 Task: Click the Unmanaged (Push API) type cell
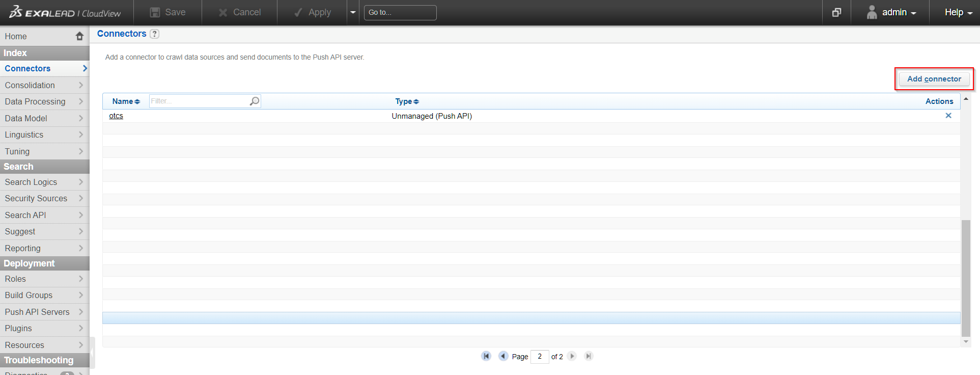point(432,116)
